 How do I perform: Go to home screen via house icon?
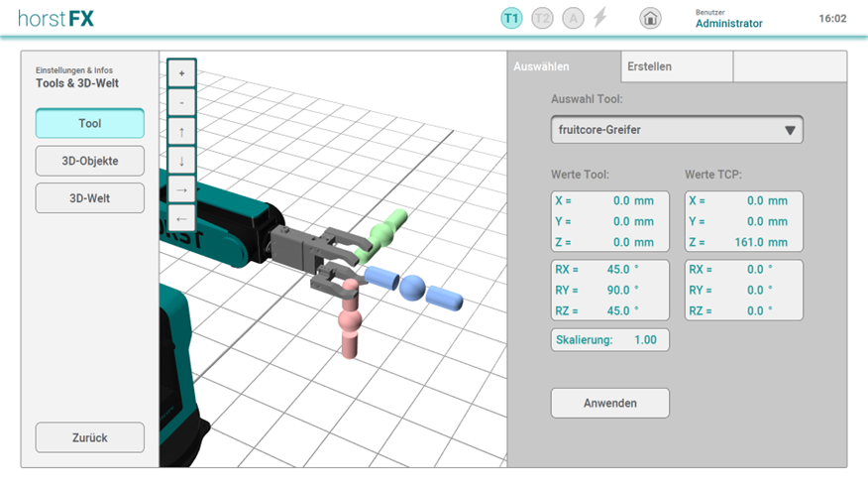pos(650,18)
